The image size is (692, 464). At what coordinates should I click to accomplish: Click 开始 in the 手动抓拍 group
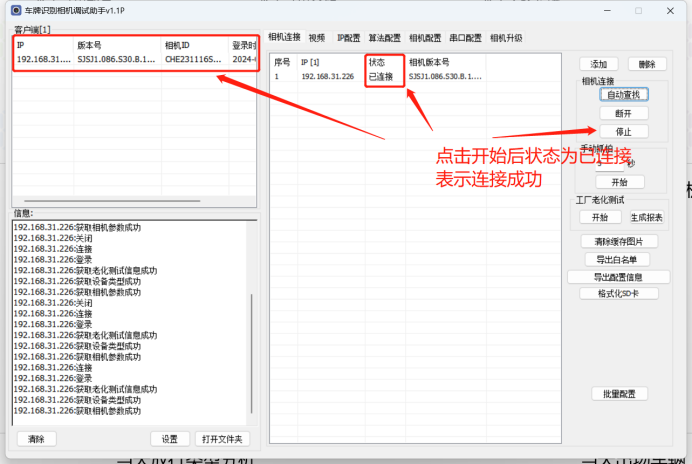[x=620, y=182]
